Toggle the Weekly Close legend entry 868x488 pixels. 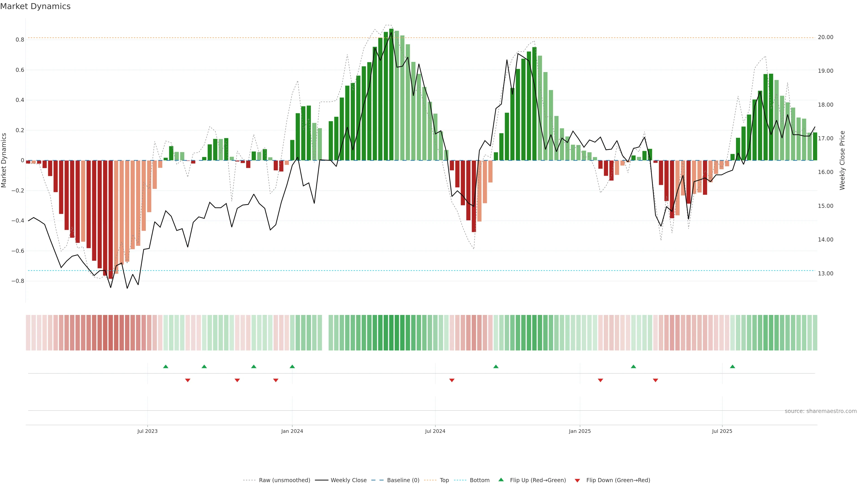click(x=348, y=480)
